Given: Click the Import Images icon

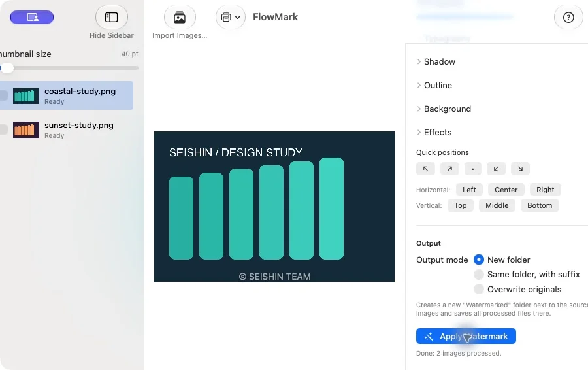Looking at the screenshot, I should [180, 17].
